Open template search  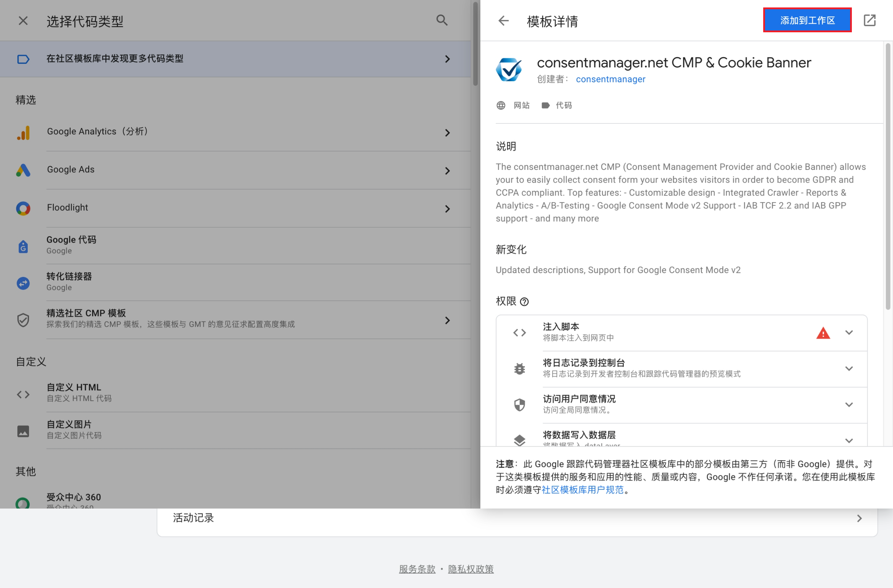tap(442, 20)
